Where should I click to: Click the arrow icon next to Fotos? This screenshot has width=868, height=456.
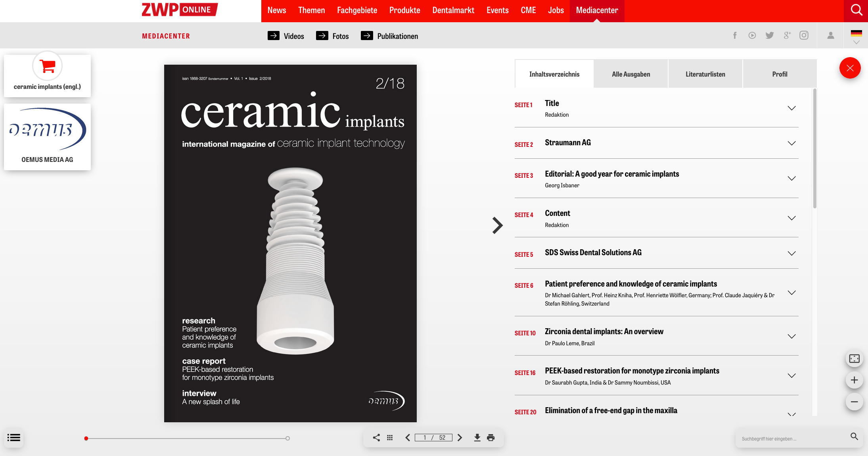tap(322, 36)
